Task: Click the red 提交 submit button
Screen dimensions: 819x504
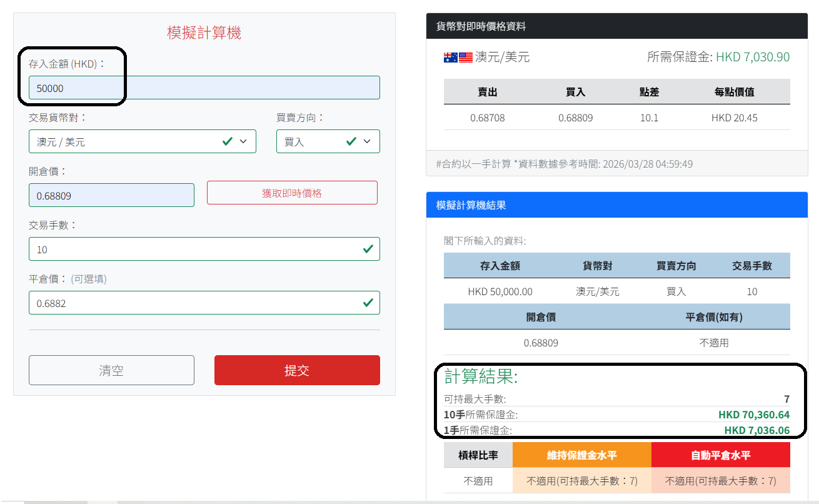Action: [x=297, y=370]
